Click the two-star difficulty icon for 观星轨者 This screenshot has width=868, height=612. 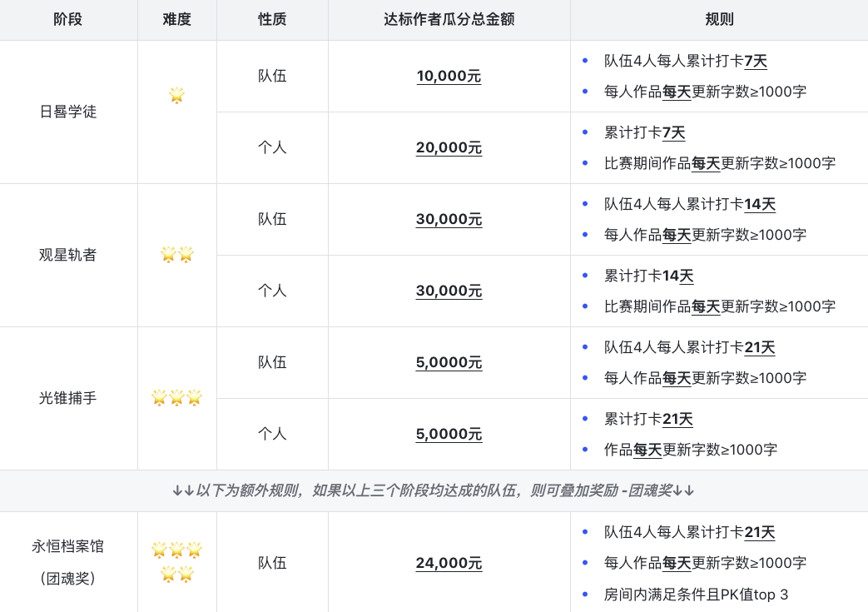click(176, 255)
